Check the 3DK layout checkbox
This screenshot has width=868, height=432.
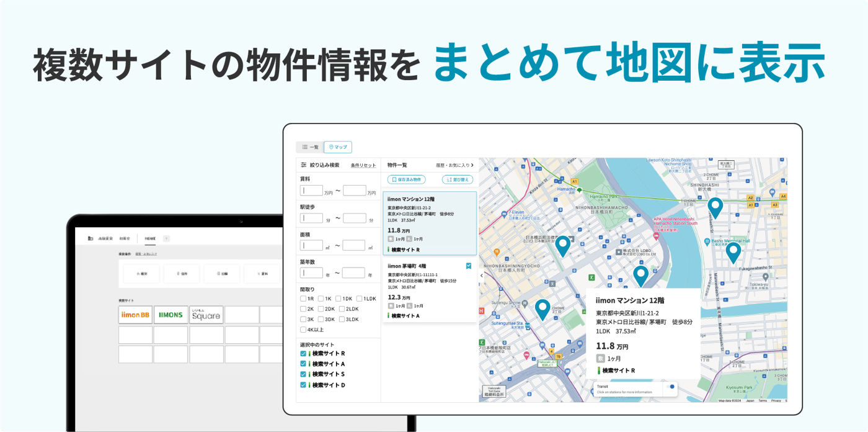point(321,319)
